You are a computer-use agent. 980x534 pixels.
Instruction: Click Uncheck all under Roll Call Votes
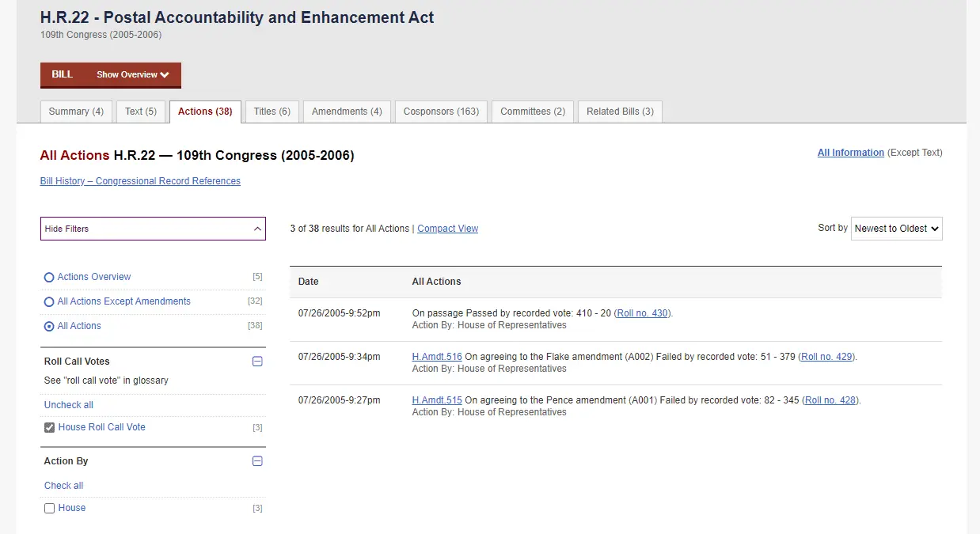click(x=69, y=405)
